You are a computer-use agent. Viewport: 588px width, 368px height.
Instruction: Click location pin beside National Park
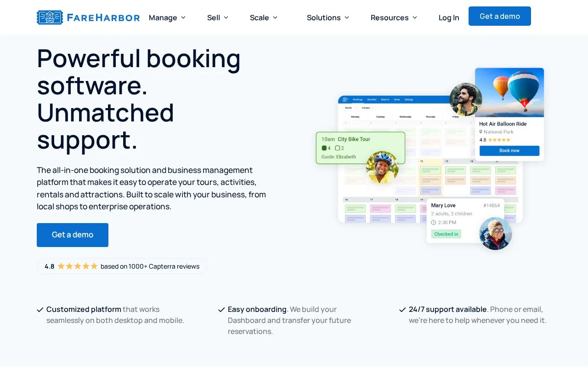coord(481,132)
